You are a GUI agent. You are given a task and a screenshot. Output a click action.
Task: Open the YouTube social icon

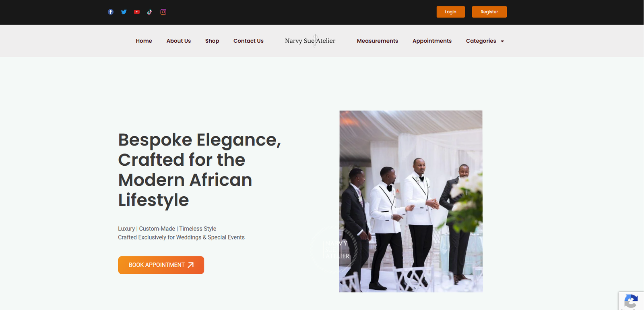pos(137,12)
